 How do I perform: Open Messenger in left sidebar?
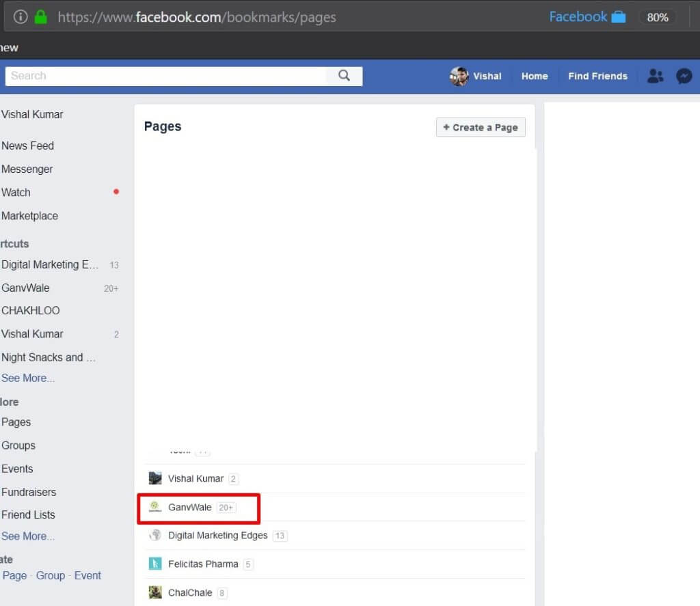point(27,169)
